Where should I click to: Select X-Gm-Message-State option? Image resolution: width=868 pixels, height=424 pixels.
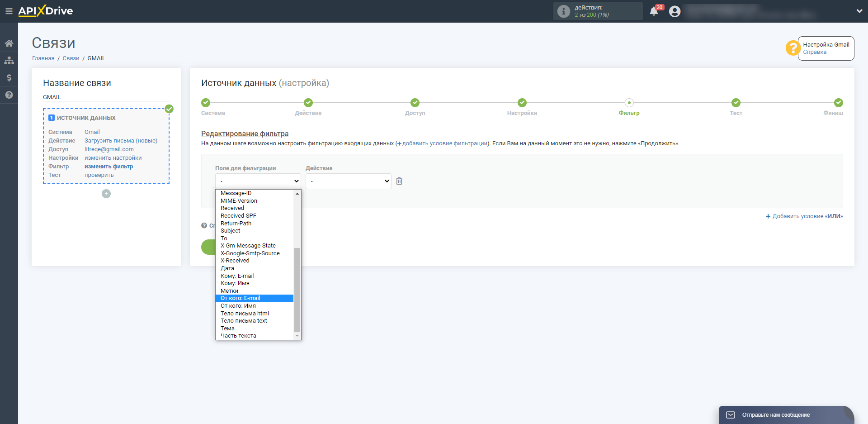255,246
